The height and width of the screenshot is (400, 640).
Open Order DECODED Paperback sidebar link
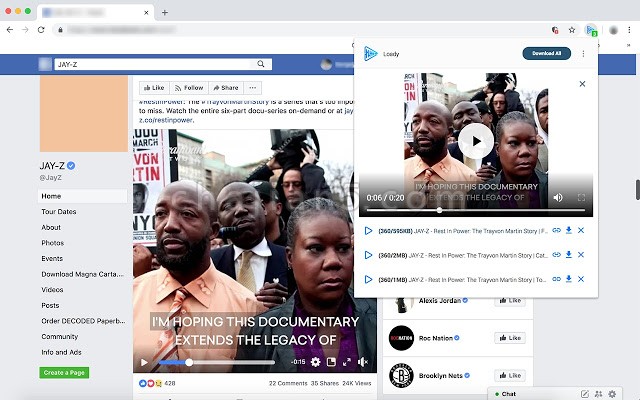click(83, 321)
